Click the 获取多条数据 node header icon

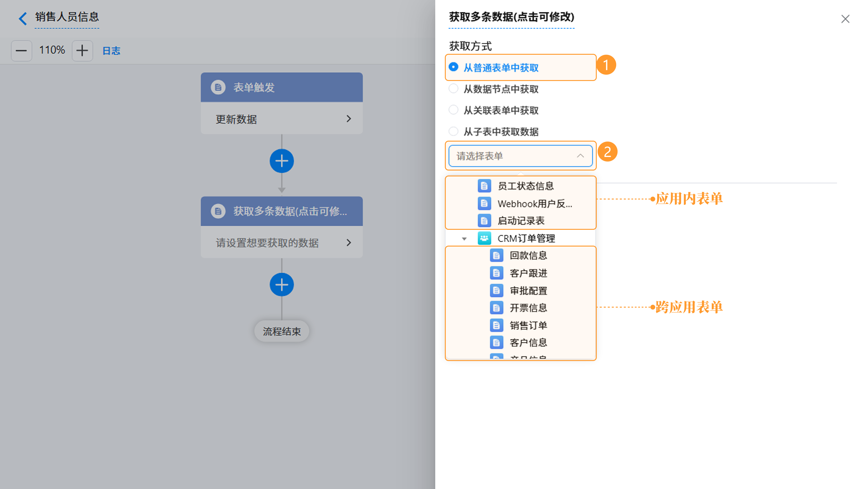218,211
